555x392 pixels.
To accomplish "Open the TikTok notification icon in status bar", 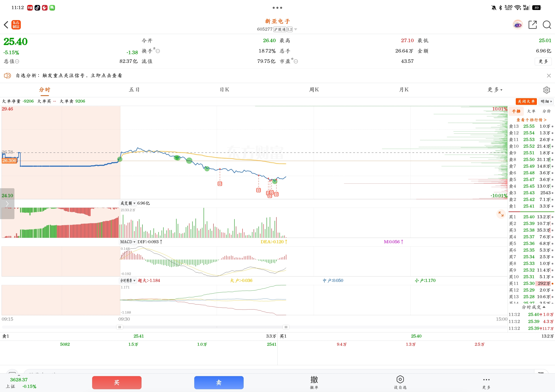I will point(37,8).
